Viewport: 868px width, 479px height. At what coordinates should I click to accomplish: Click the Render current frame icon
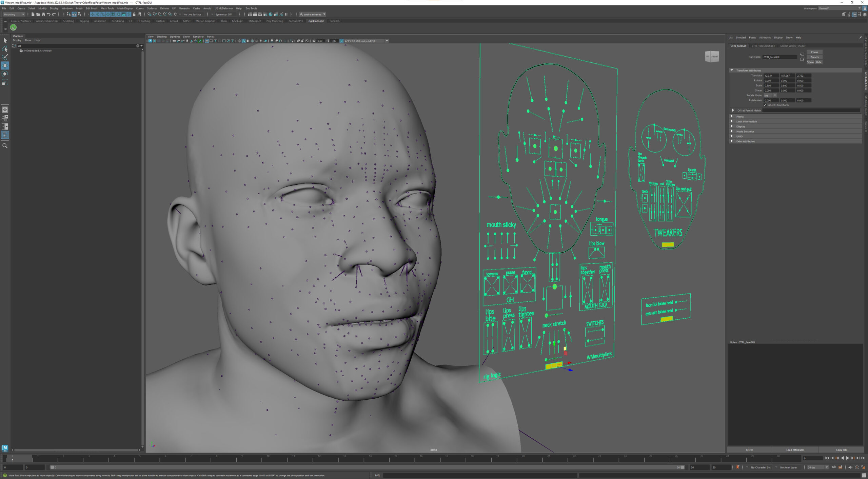point(255,14)
